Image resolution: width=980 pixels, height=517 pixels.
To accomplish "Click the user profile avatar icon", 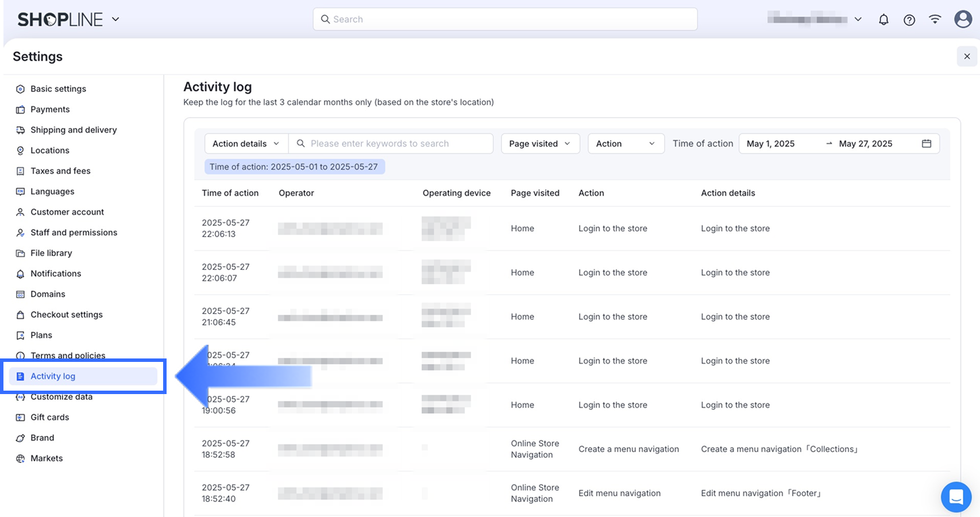I will click(x=963, y=19).
